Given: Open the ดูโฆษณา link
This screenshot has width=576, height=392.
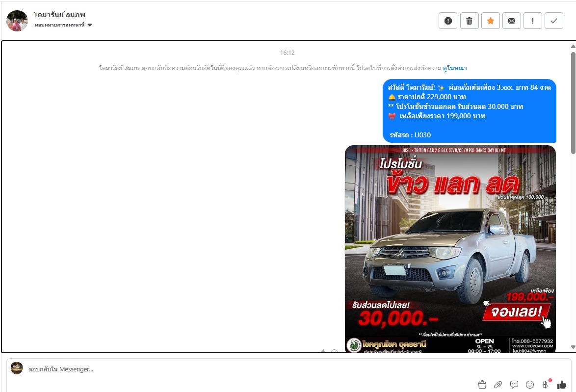Looking at the screenshot, I should click(455, 68).
